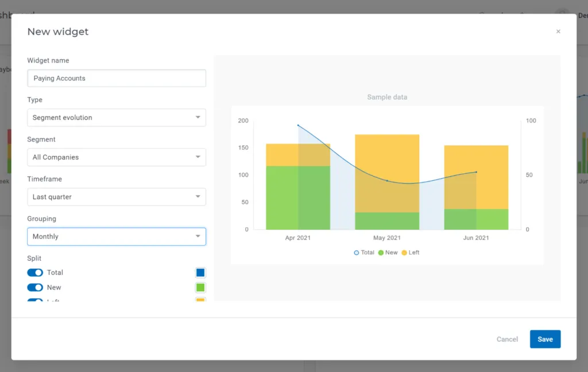Image resolution: width=588 pixels, height=372 pixels.
Task: Click the Apr 2021 axis label
Action: click(298, 238)
